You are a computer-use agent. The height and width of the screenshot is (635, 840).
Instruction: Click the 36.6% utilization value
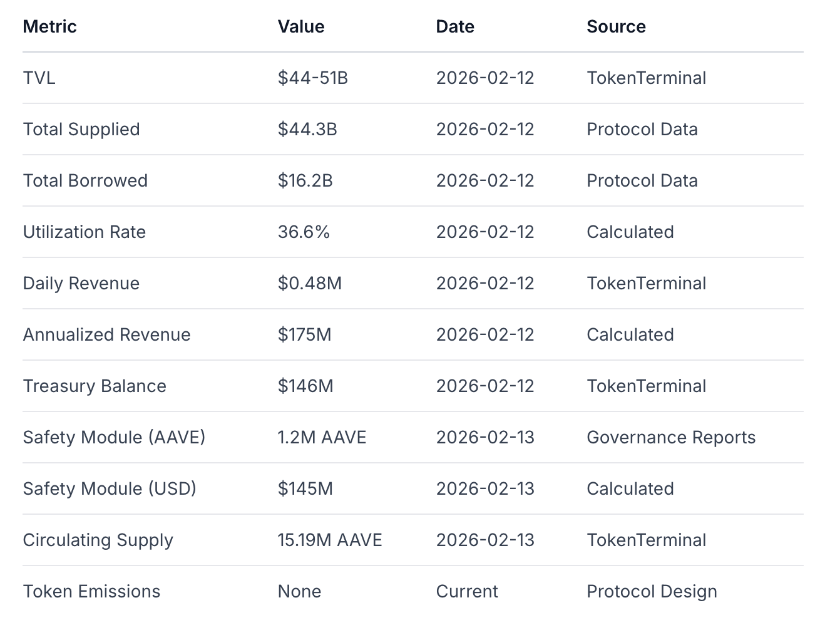(304, 232)
